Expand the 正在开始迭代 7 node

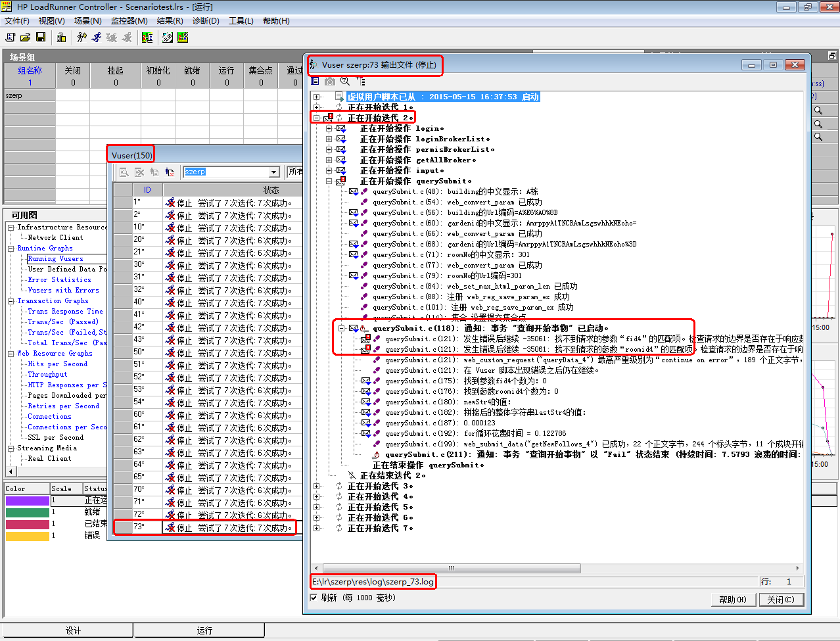pos(316,528)
